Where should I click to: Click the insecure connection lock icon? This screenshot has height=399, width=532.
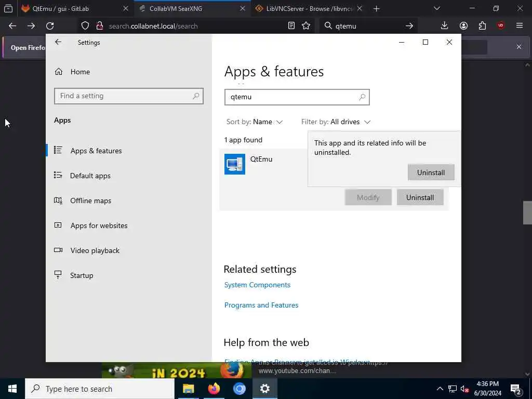point(100,26)
